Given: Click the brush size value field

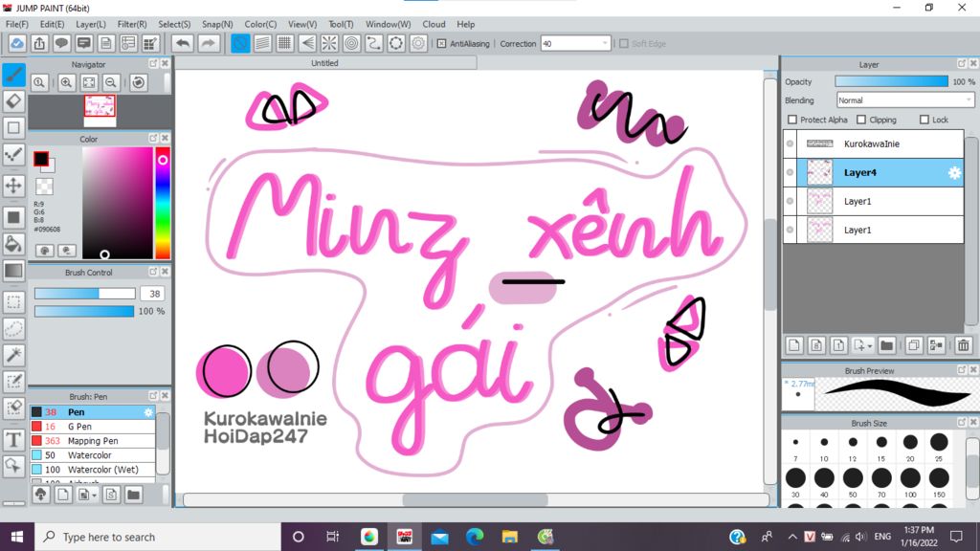Looking at the screenshot, I should [x=154, y=294].
